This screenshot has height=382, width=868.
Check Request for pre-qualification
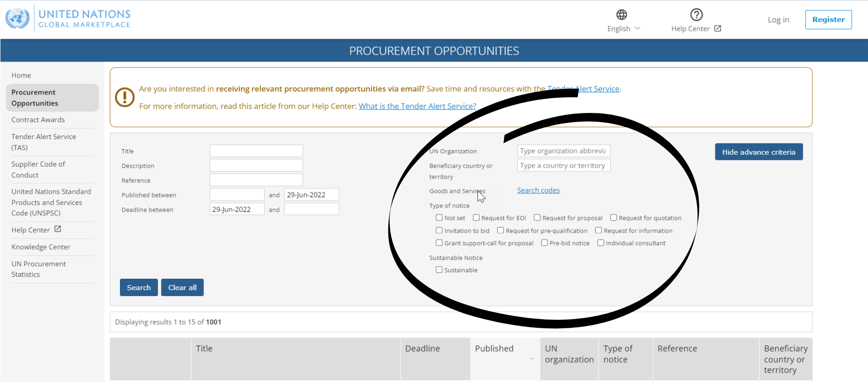[500, 230]
